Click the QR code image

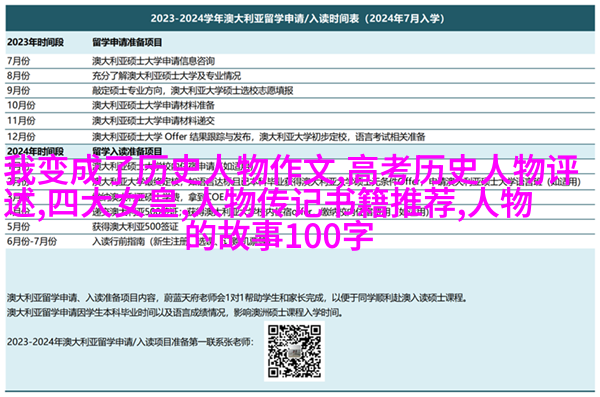pos(294,351)
